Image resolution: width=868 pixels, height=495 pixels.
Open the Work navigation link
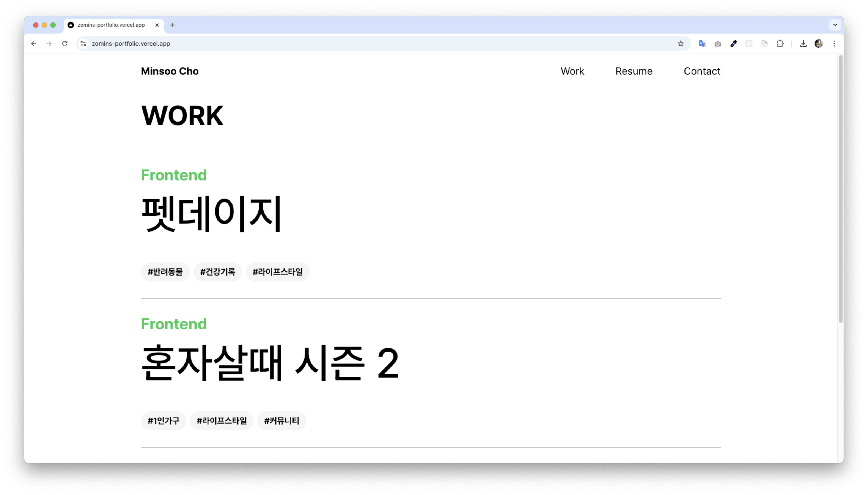tap(572, 71)
